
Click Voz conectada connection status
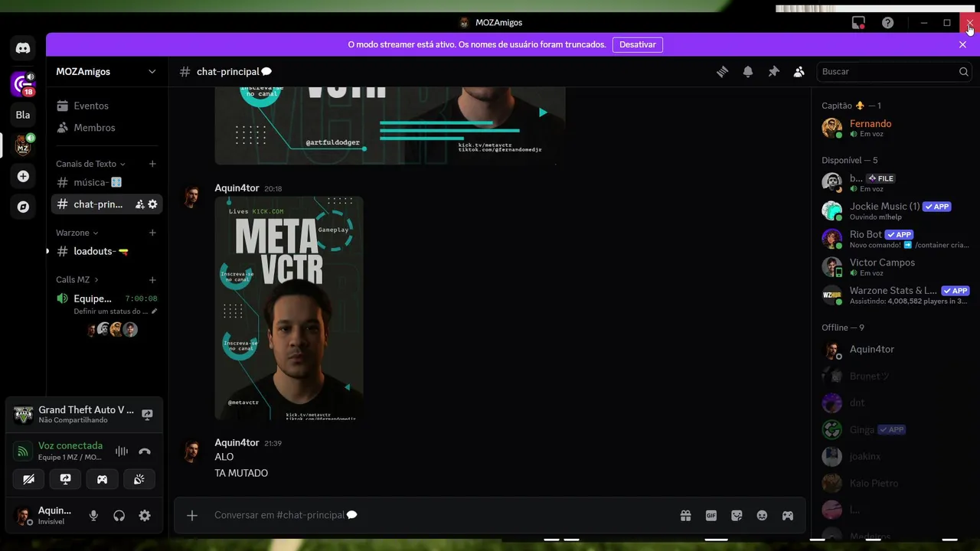point(70,445)
